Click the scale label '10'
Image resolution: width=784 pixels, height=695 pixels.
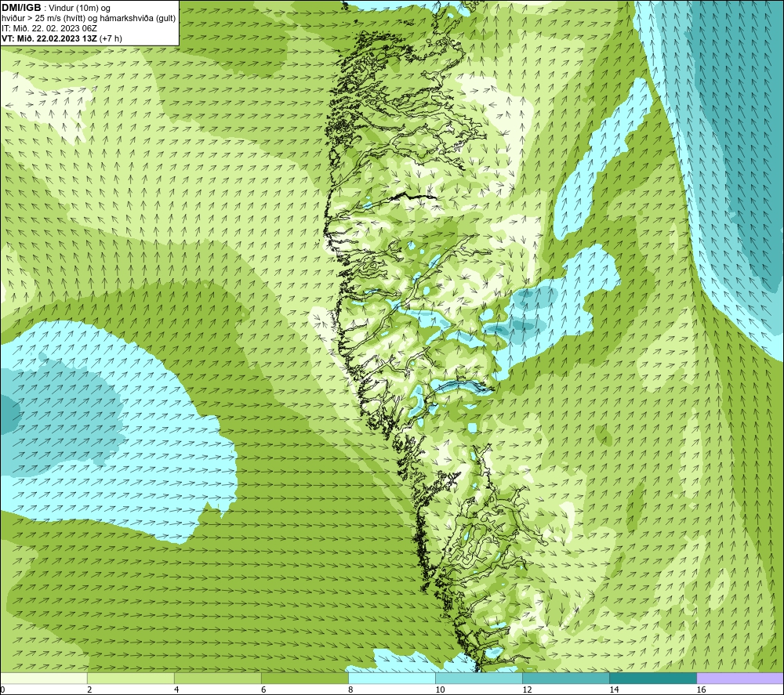[x=440, y=690]
